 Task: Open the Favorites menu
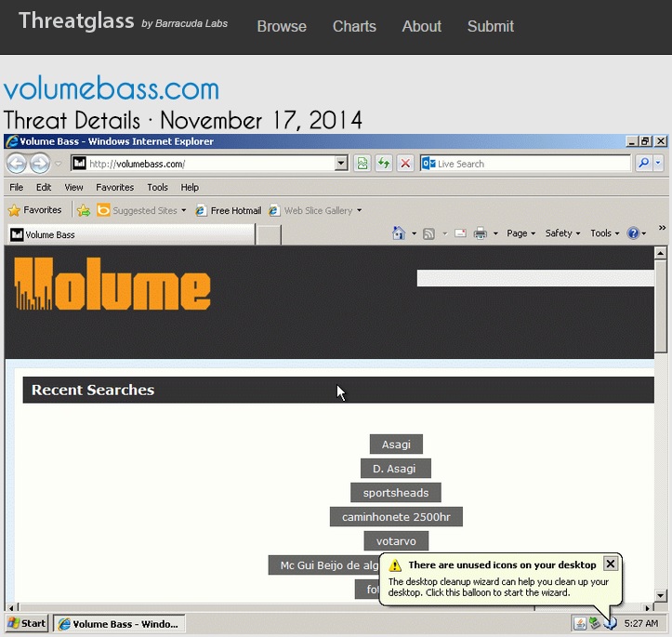coord(115,187)
